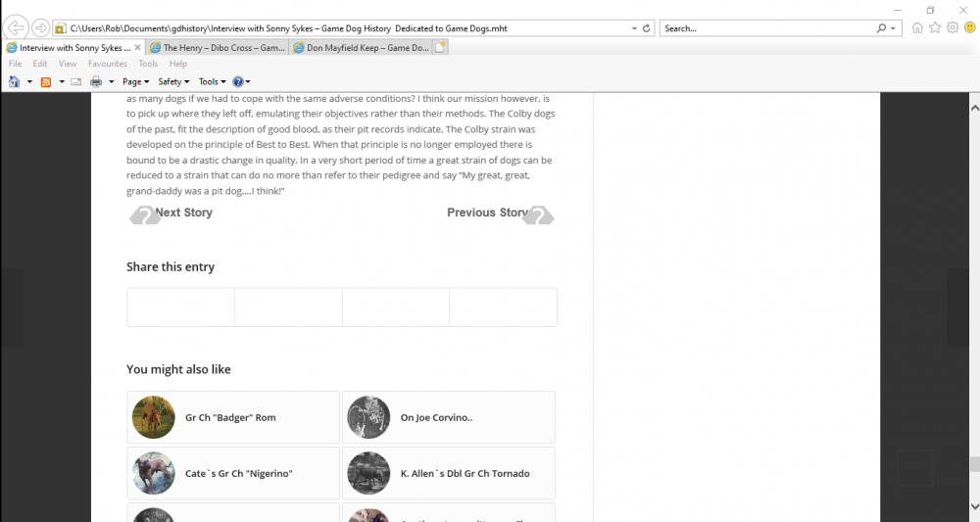Open the Home icon at top right
The width and height of the screenshot is (980, 522).
tap(917, 27)
